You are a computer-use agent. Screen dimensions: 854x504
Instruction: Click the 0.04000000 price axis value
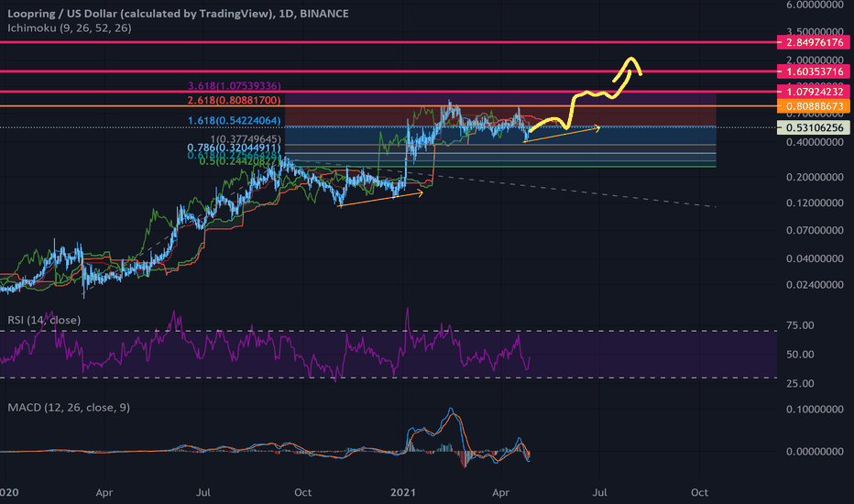click(815, 258)
